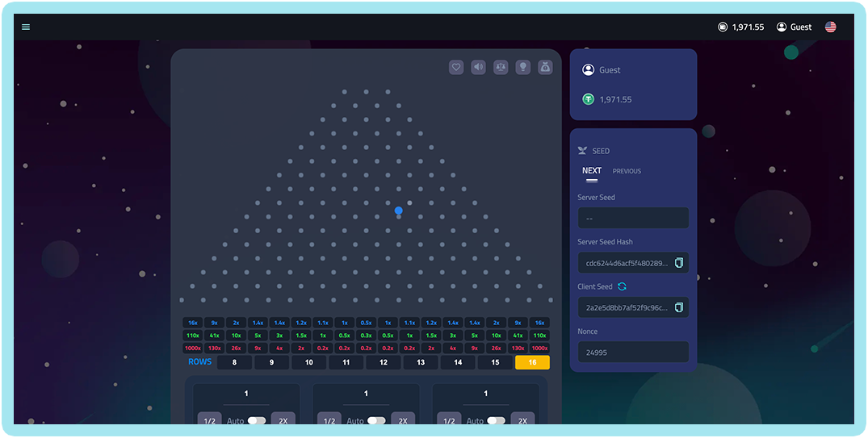Click the ROWS label

pos(199,361)
